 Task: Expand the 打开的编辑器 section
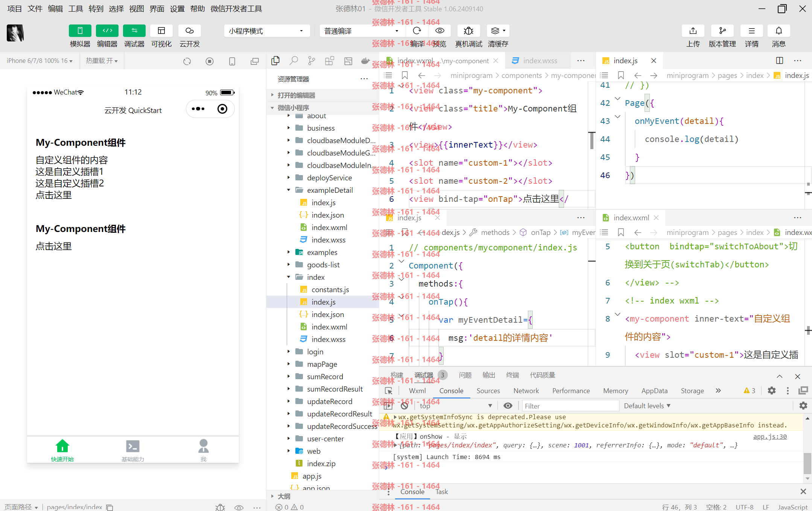[322, 95]
